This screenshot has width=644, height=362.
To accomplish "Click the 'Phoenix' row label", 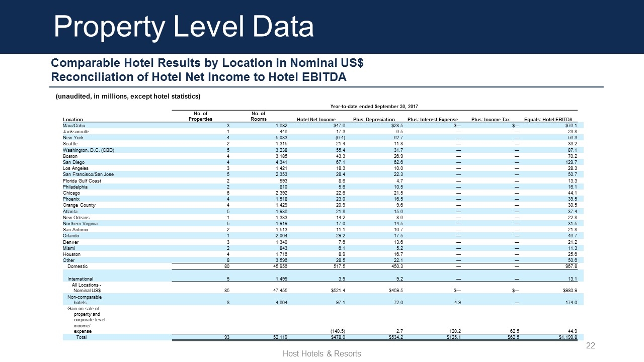I will pyautogui.click(x=71, y=199).
